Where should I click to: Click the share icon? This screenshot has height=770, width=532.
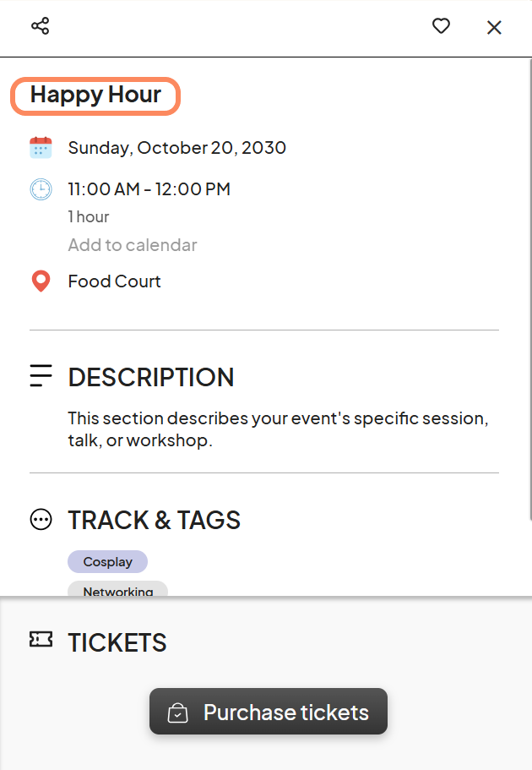click(x=41, y=26)
